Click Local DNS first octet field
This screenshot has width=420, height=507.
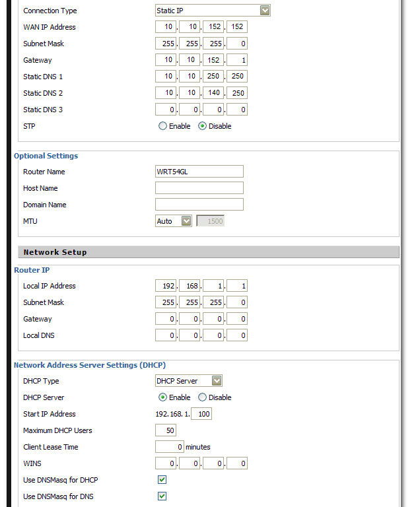click(x=166, y=335)
